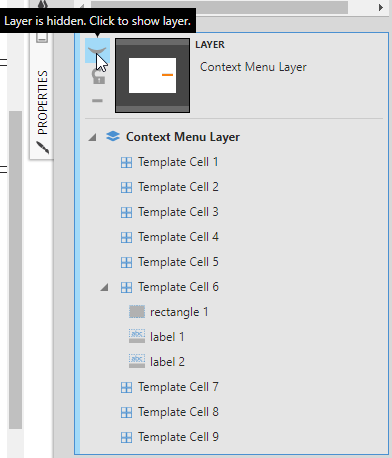Click the left vertical scrollbar thumb
This screenshot has width=392, height=458.
tap(15, 270)
